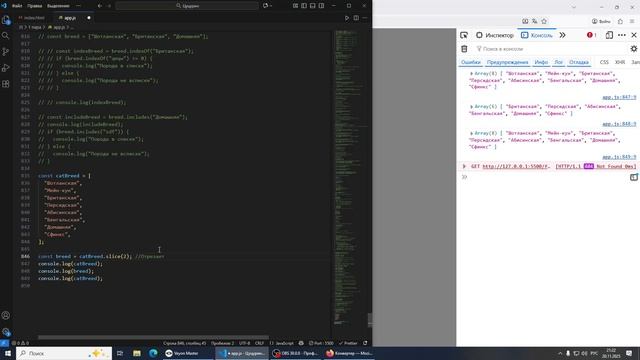
Task: Click the unsaved dot on the app.js tab
Action: pos(89,18)
